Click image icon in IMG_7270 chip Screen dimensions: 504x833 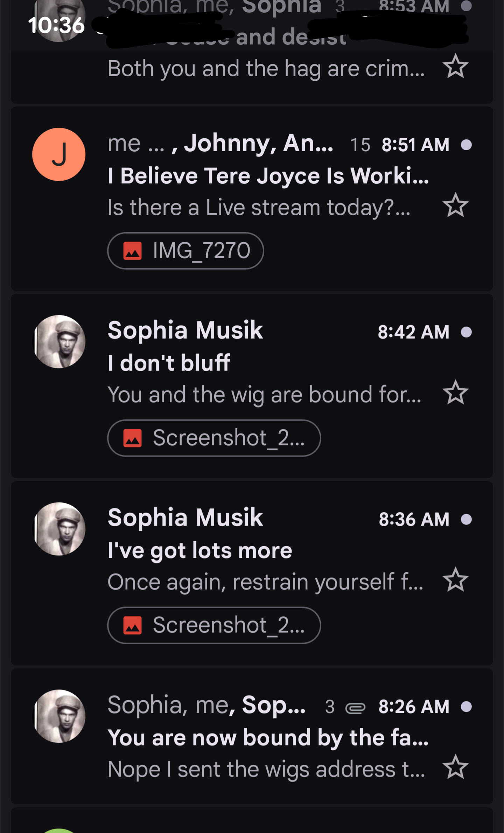(x=133, y=251)
